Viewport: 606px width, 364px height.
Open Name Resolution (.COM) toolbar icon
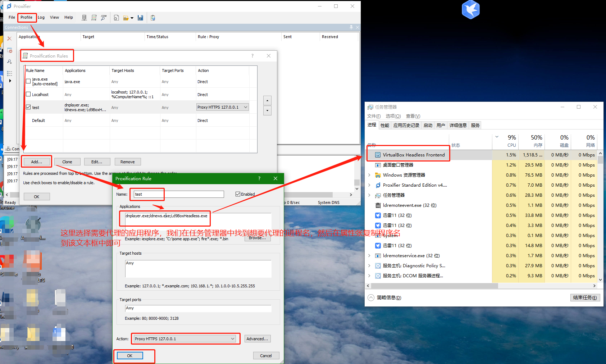pyautogui.click(x=104, y=18)
